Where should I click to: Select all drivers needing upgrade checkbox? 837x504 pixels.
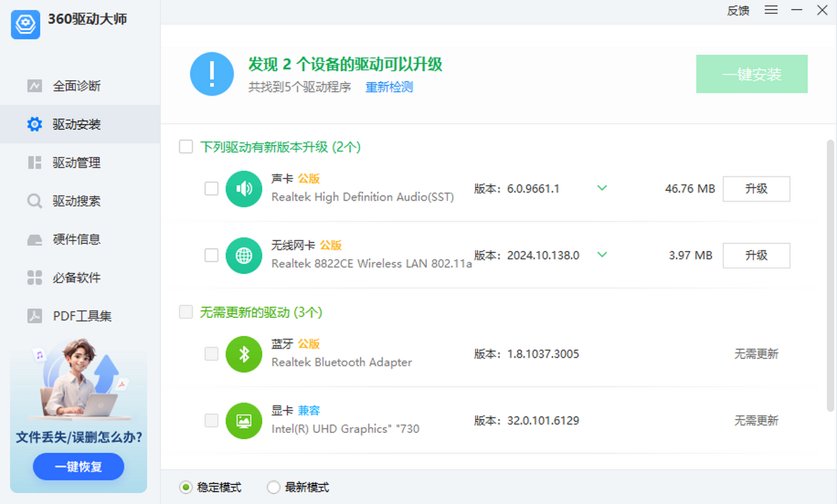coord(186,146)
